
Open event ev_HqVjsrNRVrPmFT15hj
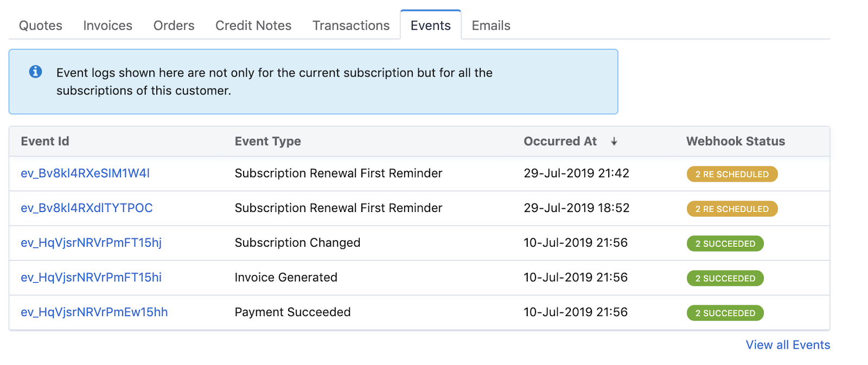[91, 242]
